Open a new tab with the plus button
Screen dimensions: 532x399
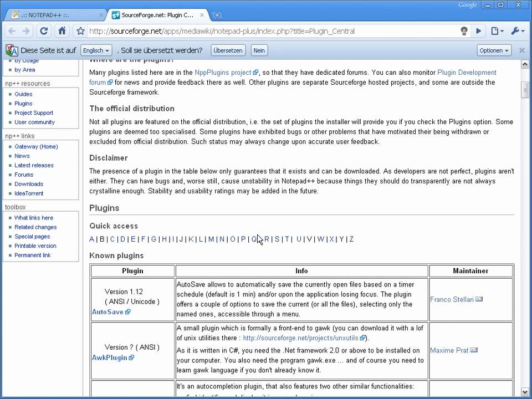(217, 16)
